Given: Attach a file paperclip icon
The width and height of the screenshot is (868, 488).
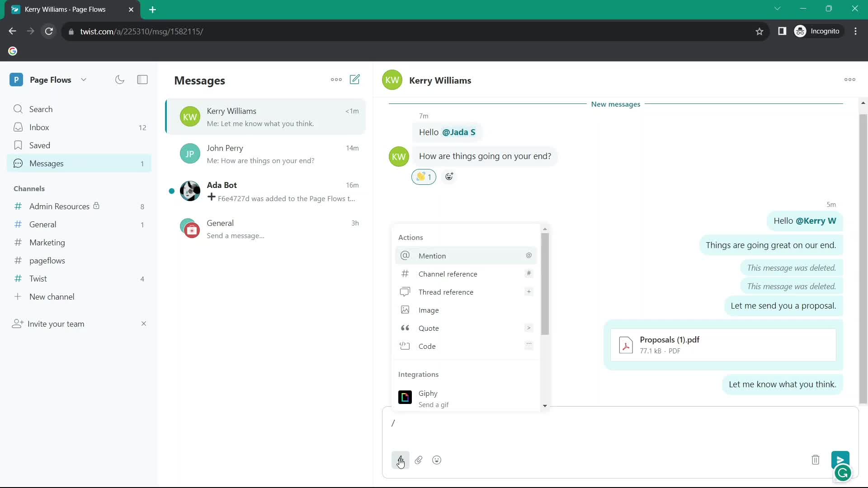Looking at the screenshot, I should coord(419,460).
